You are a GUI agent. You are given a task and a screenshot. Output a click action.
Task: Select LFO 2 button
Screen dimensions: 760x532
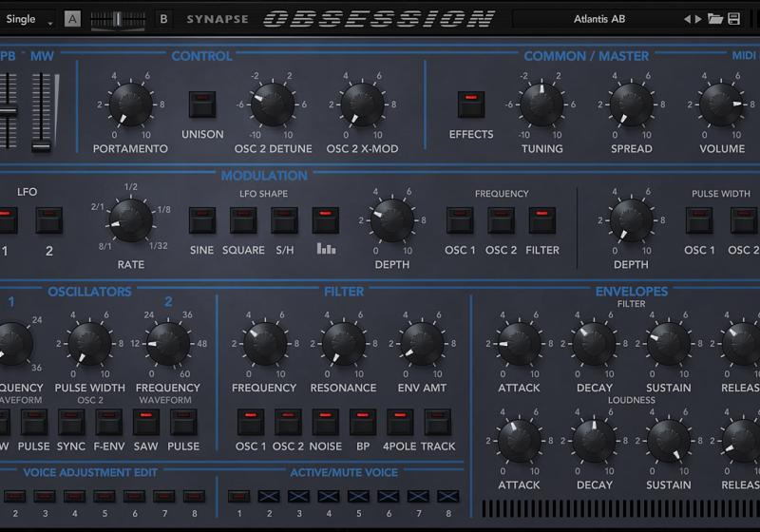coord(49,220)
